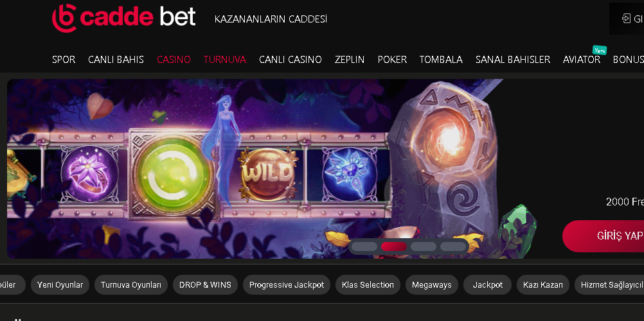Image resolution: width=644 pixels, height=321 pixels.
Task: Click the glowing rune stone portal
Action: click(445, 164)
